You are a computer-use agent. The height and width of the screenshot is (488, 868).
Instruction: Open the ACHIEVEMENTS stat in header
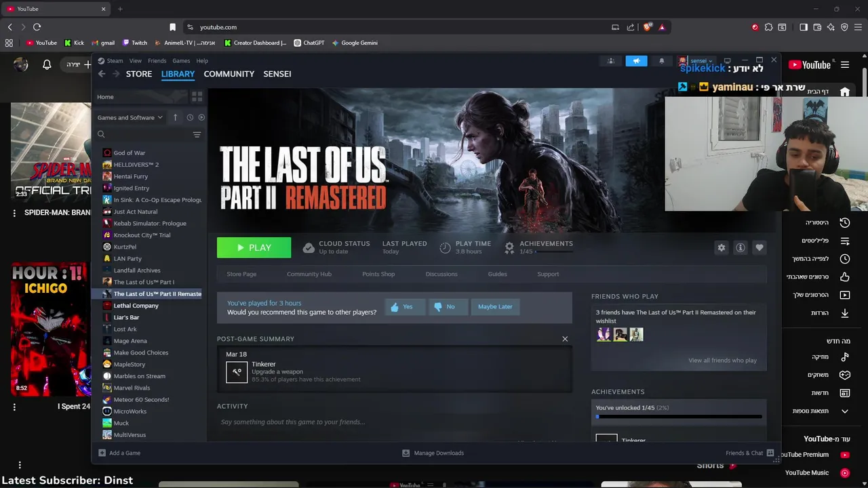(x=539, y=247)
